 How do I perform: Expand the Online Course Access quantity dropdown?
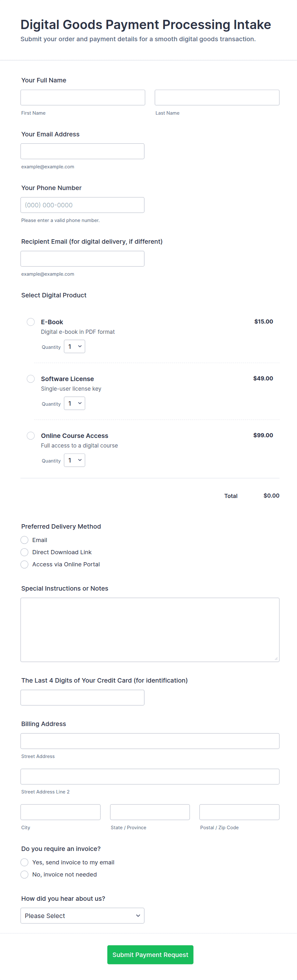pos(74,460)
